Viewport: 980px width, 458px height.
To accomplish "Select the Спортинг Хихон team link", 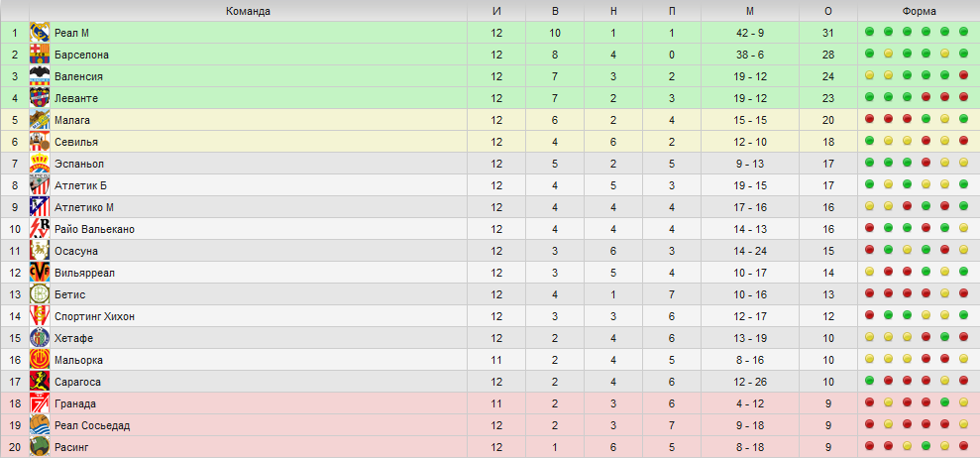I will [94, 316].
